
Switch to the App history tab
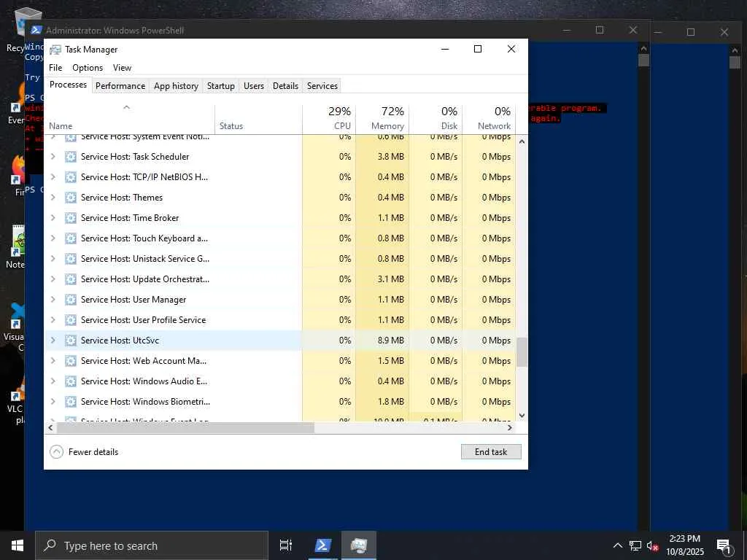pyautogui.click(x=176, y=86)
